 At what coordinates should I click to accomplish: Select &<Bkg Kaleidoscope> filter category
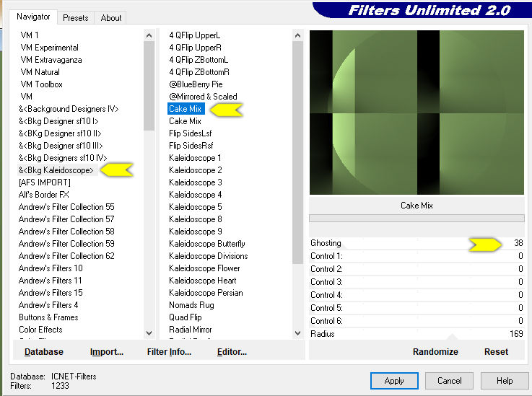[x=56, y=170]
